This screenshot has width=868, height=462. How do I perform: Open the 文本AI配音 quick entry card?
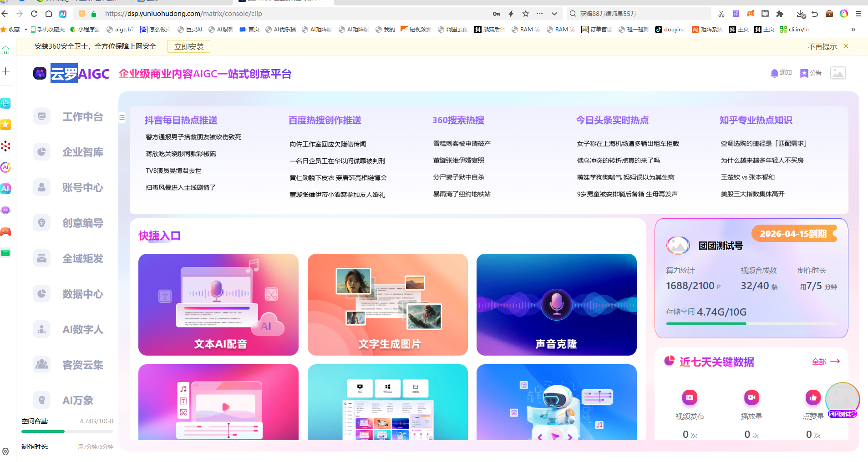point(218,305)
